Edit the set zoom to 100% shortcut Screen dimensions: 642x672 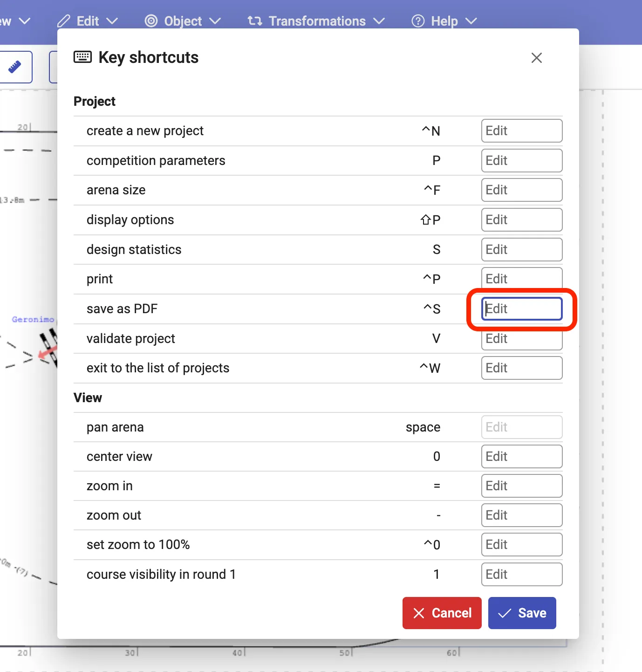(x=521, y=545)
